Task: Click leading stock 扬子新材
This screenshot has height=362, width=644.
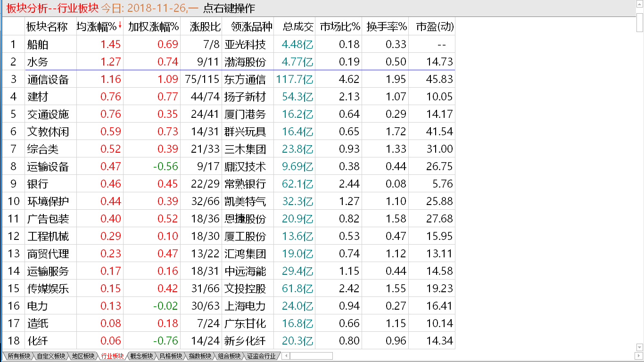Action: point(245,97)
